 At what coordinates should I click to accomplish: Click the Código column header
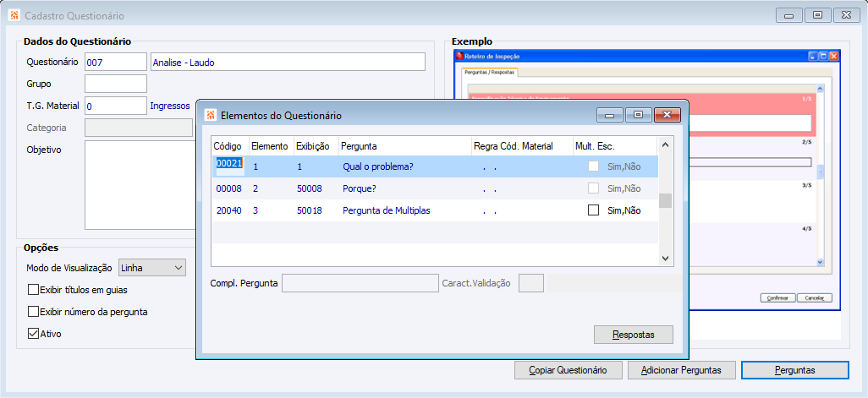[228, 146]
